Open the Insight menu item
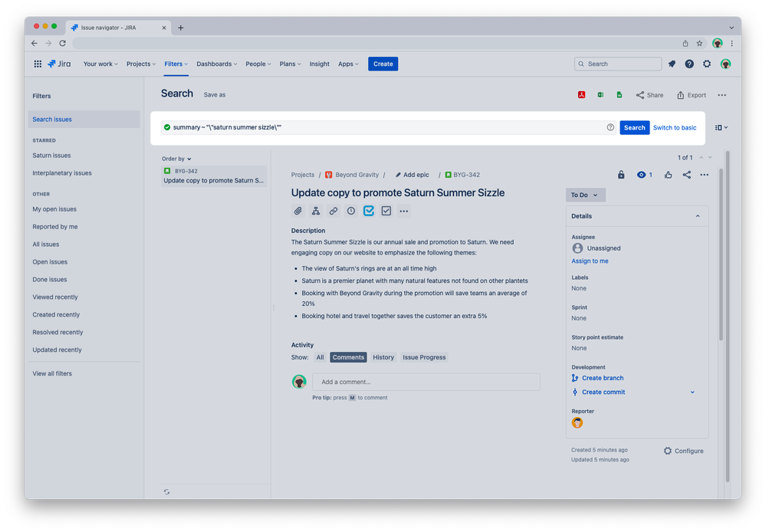The image size is (766, 532). pos(319,64)
